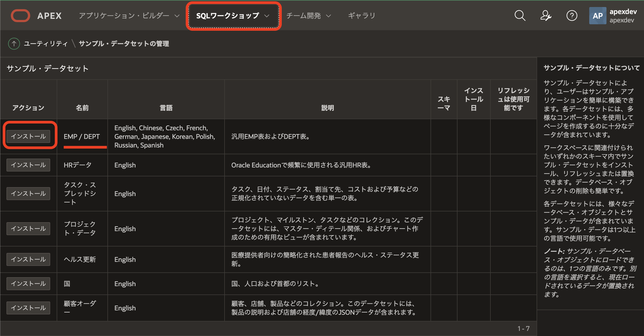Click the apexdev username menu
644x336 pixels.
(623, 16)
